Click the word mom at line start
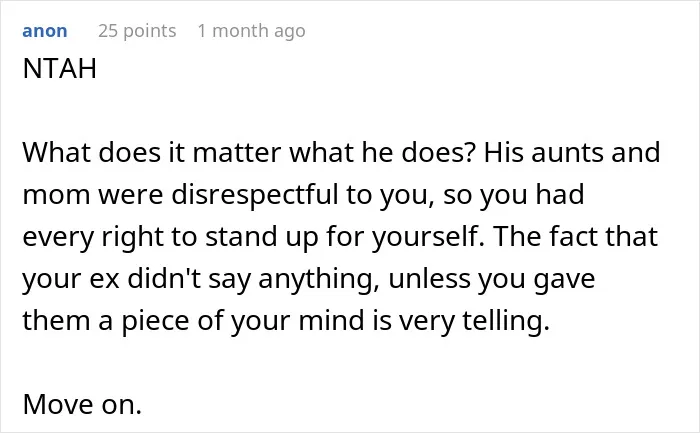Screen dimensions: 700x433 [x=56, y=196]
